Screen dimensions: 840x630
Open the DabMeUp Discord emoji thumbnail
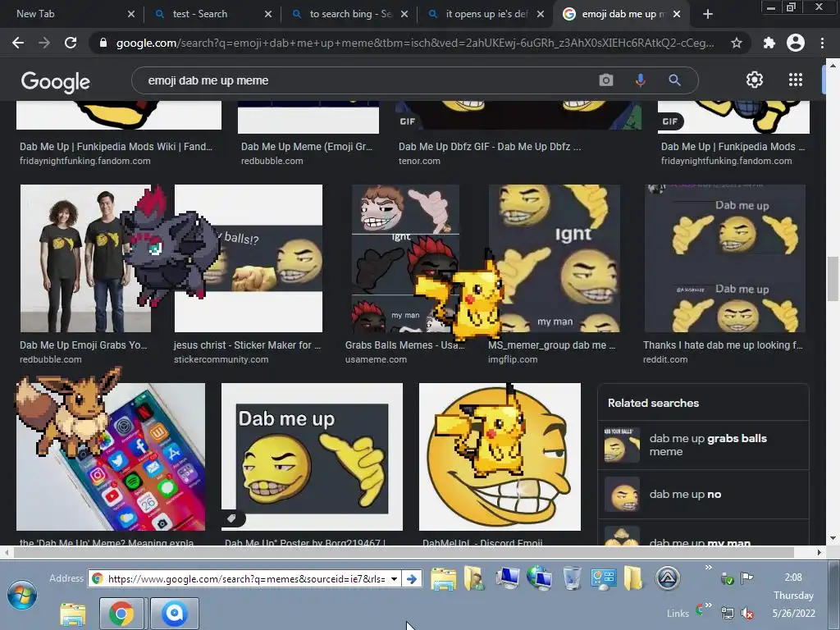point(500,456)
